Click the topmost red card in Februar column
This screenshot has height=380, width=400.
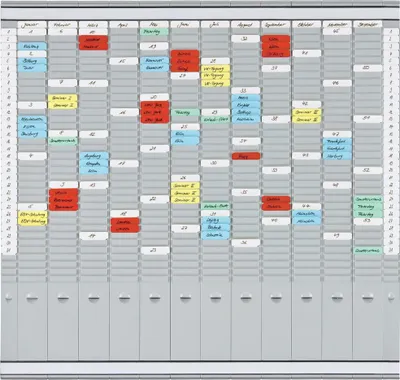click(63, 193)
